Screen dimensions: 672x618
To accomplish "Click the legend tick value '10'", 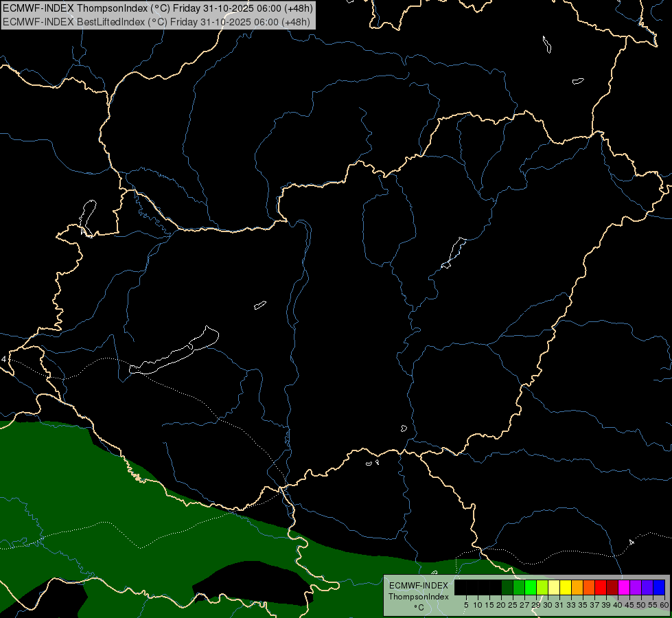I will coord(478,605).
